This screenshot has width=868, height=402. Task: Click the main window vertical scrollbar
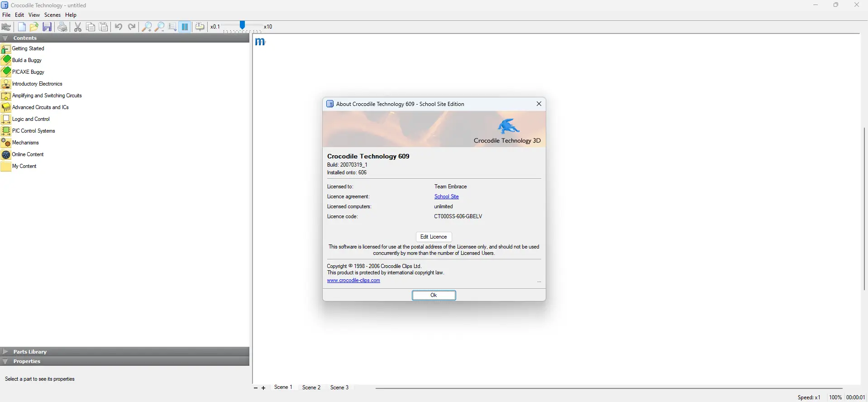click(864, 209)
